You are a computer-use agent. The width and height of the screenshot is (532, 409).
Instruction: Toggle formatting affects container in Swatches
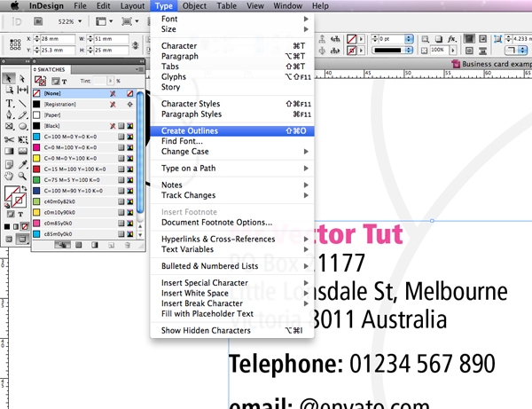[55, 81]
